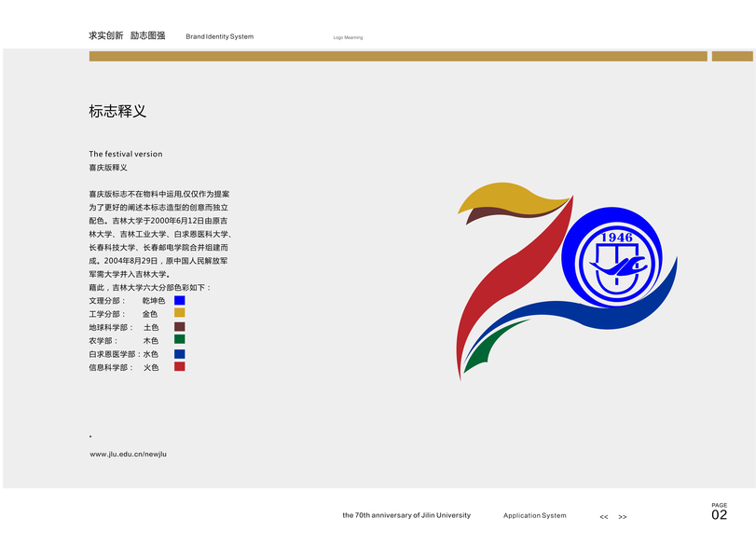Click the 文理分部 row label

107,301
